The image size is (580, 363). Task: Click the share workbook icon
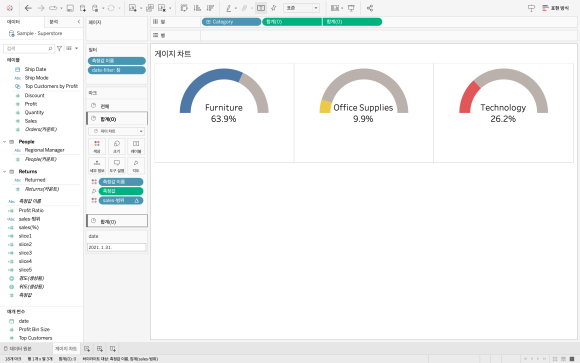(370, 8)
